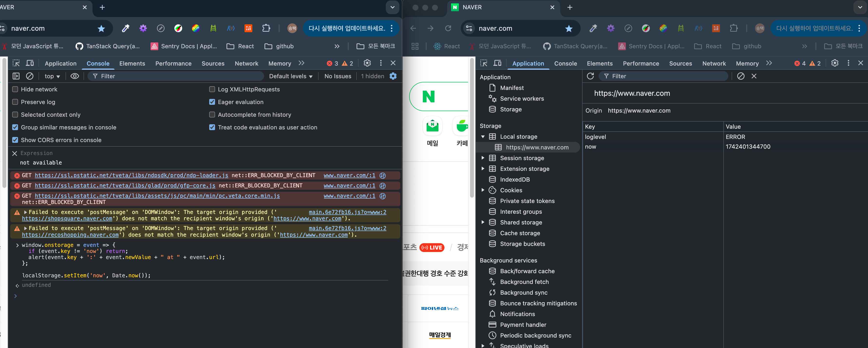Click eyedropper extension in left window
The image size is (868, 348).
click(x=125, y=28)
